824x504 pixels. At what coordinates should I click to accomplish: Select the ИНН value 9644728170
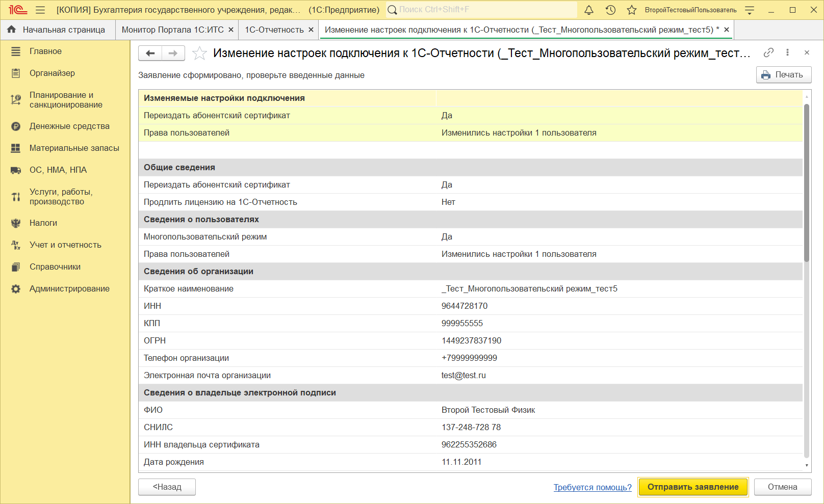465,306
